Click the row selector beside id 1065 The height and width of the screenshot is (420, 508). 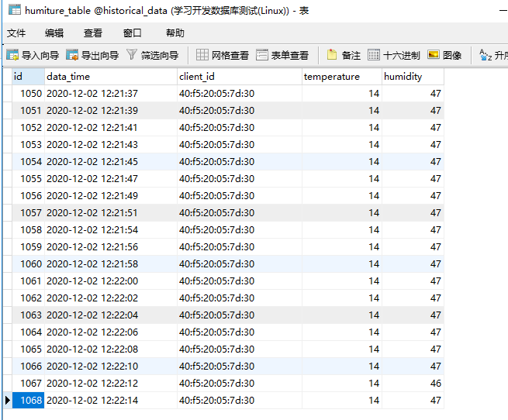pyautogui.click(x=8, y=349)
